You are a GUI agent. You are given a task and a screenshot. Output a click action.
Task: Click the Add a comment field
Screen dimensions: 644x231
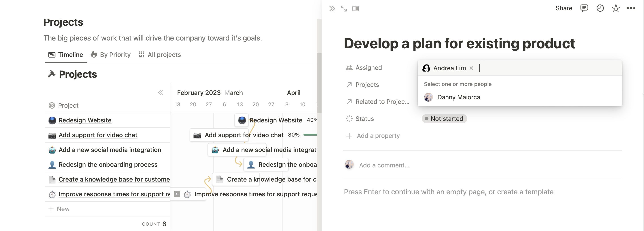point(384,165)
